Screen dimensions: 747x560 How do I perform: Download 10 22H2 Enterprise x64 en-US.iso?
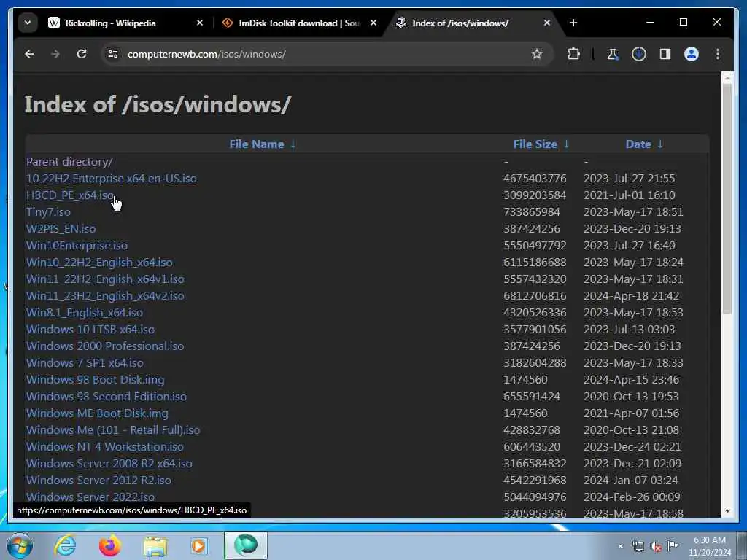pyautogui.click(x=112, y=179)
